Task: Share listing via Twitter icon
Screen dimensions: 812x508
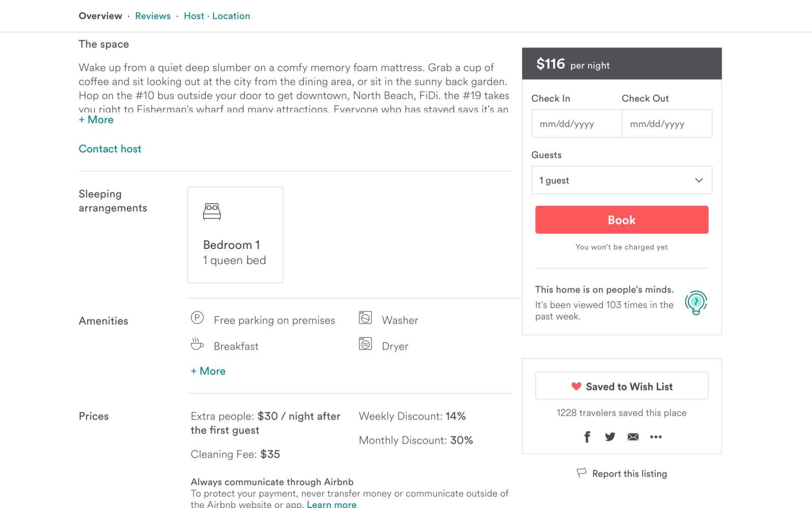Action: tap(610, 437)
